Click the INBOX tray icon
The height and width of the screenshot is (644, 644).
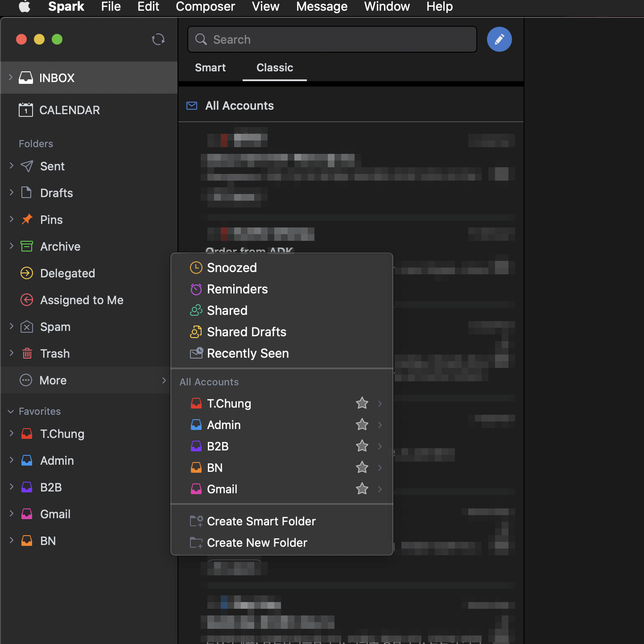pyautogui.click(x=26, y=78)
